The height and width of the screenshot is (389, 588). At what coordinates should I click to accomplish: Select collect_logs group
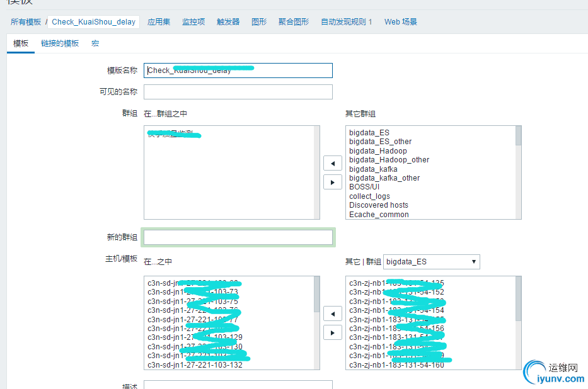coord(369,196)
